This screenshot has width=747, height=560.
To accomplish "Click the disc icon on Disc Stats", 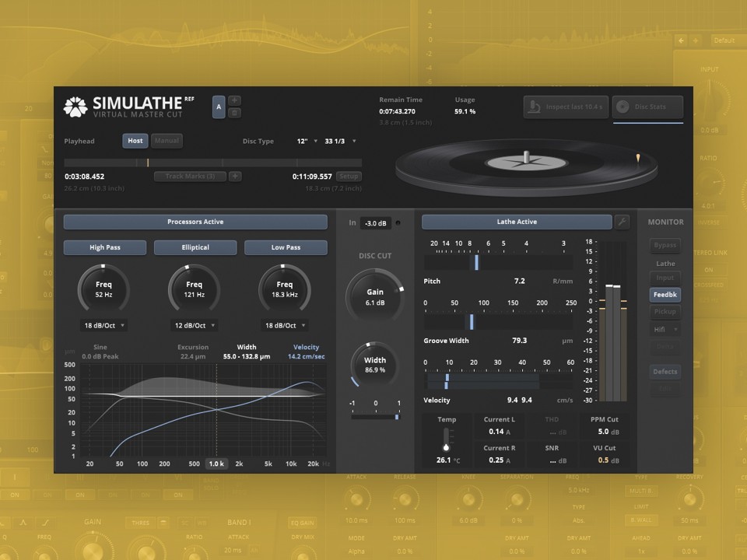I will click(622, 107).
